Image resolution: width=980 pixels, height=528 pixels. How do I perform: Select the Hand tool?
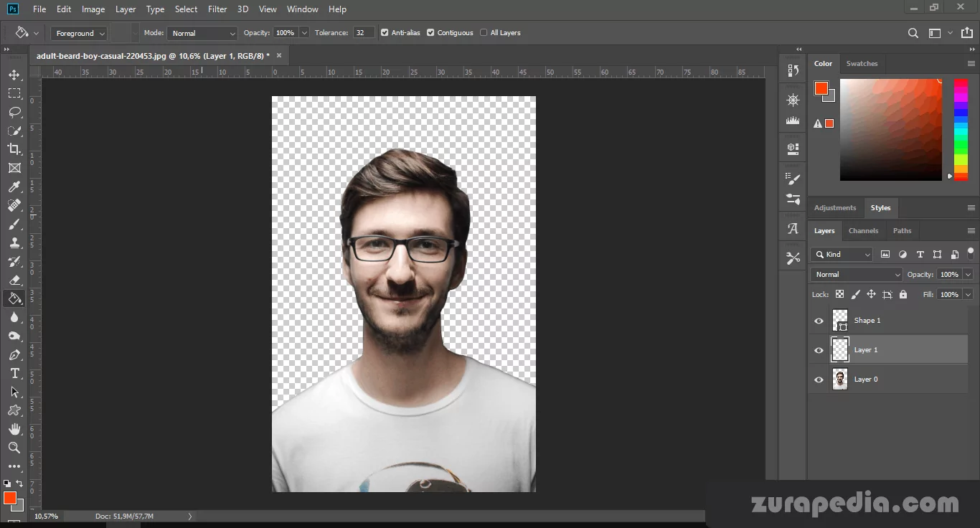pyautogui.click(x=14, y=429)
